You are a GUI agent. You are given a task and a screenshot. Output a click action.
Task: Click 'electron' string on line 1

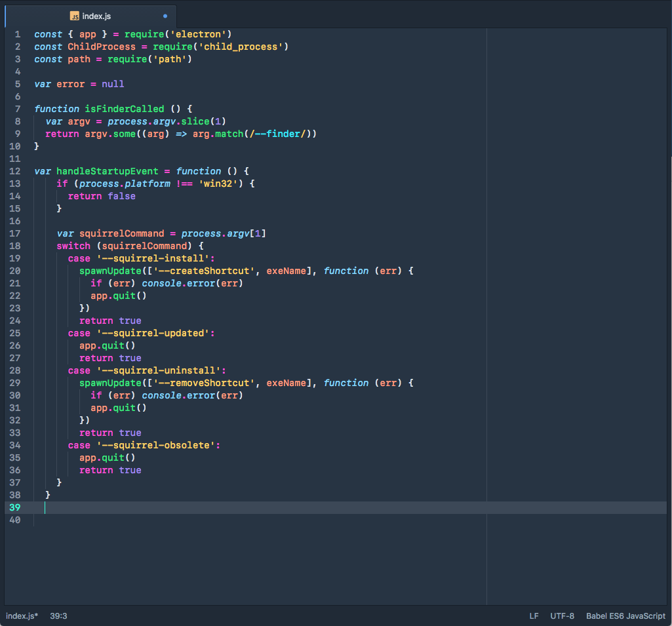tap(199, 34)
